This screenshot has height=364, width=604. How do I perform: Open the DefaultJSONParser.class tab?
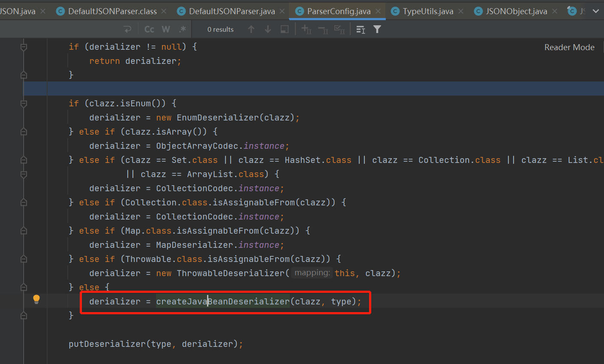[x=112, y=11]
